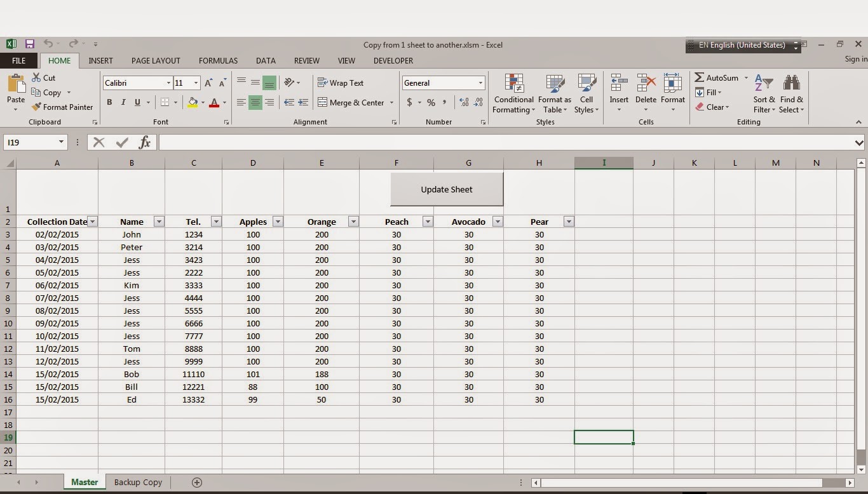Activate the Format Painter brush
Image resolution: width=868 pixels, height=494 pixels.
click(x=36, y=107)
